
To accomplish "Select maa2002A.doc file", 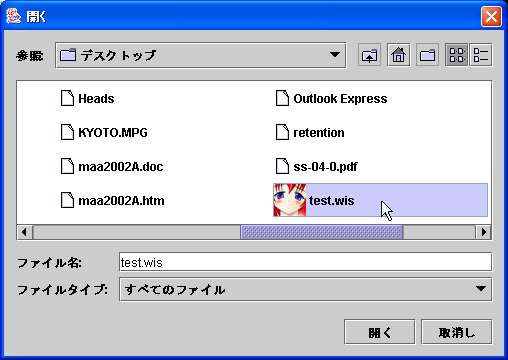I will [x=112, y=166].
